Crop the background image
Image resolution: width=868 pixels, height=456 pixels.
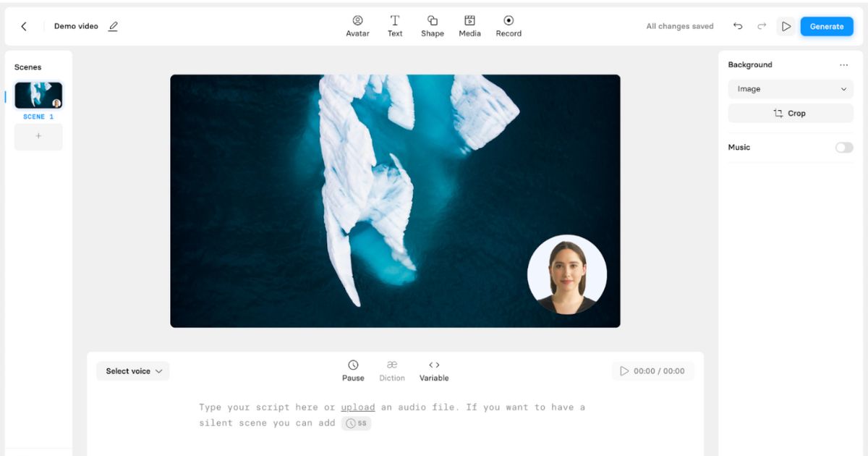click(x=790, y=113)
